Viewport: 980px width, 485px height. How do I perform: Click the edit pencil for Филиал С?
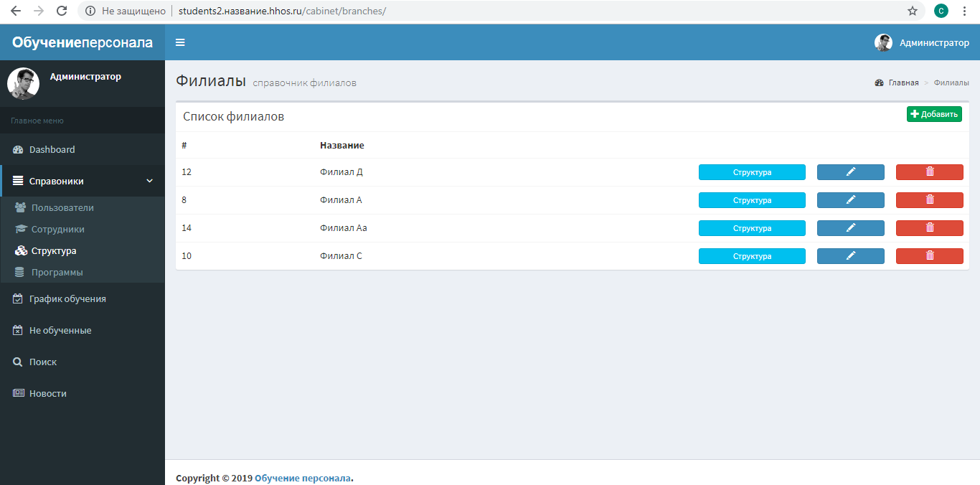coord(851,256)
